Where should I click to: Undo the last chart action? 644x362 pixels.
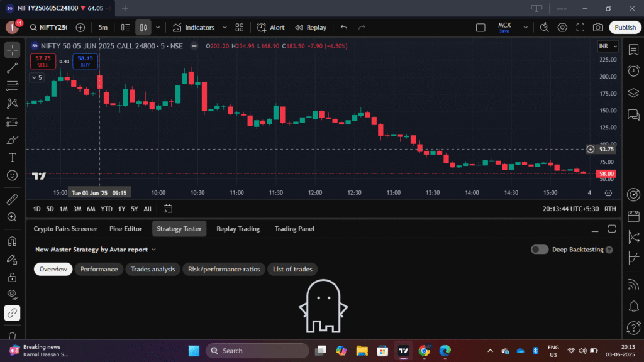344,28
